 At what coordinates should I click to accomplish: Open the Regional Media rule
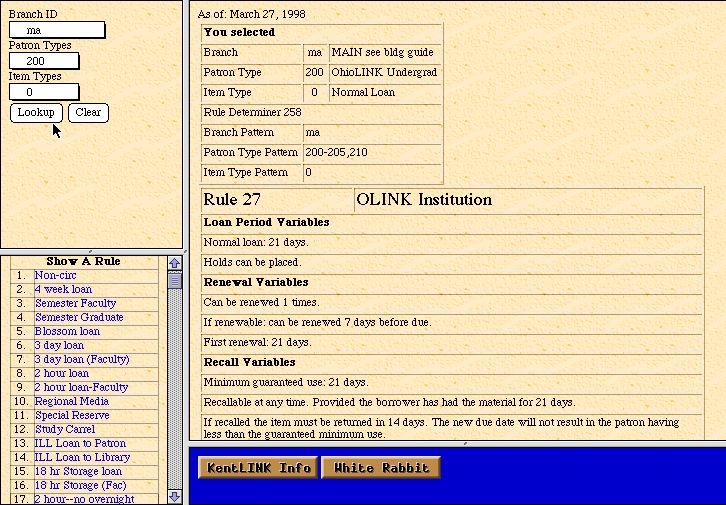click(x=72, y=401)
